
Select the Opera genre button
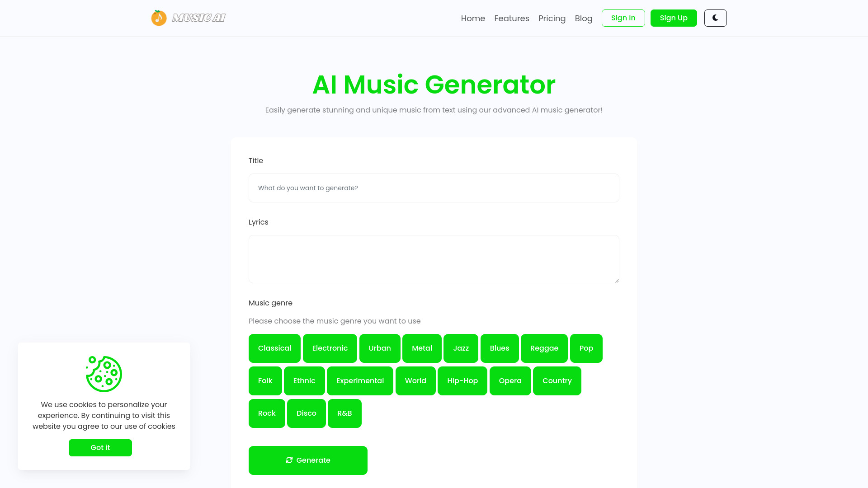click(509, 381)
